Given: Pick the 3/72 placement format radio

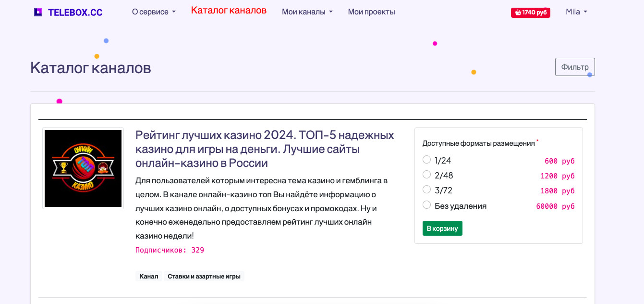Looking at the screenshot, I should pyautogui.click(x=426, y=190).
